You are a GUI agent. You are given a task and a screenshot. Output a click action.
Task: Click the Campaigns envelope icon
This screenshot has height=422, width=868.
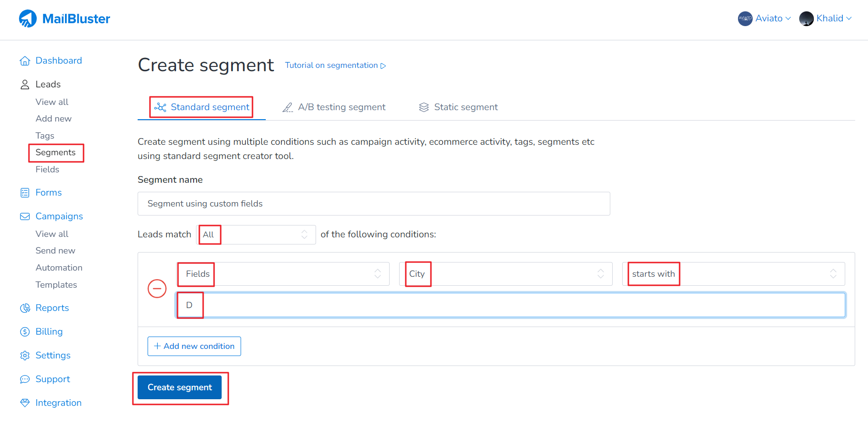(x=25, y=216)
